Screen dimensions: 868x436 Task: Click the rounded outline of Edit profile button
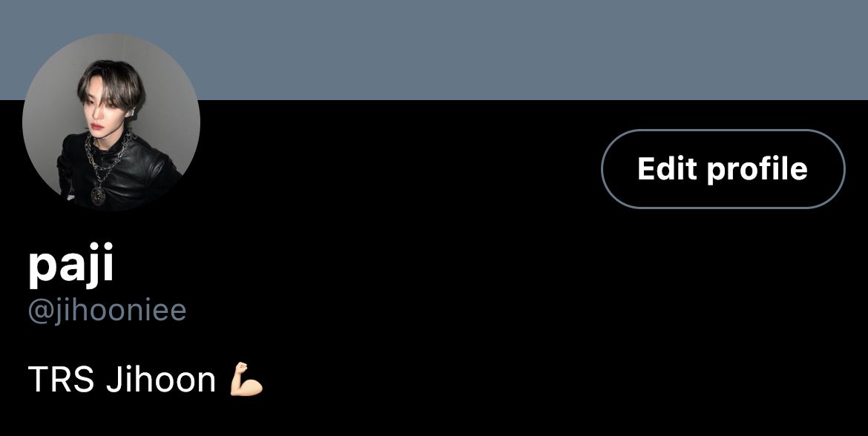(x=723, y=130)
